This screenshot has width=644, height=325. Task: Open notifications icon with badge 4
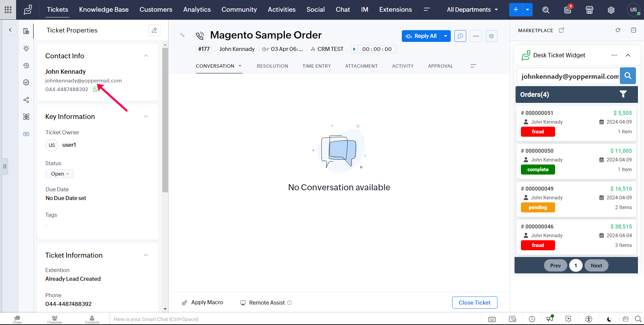coord(568,10)
